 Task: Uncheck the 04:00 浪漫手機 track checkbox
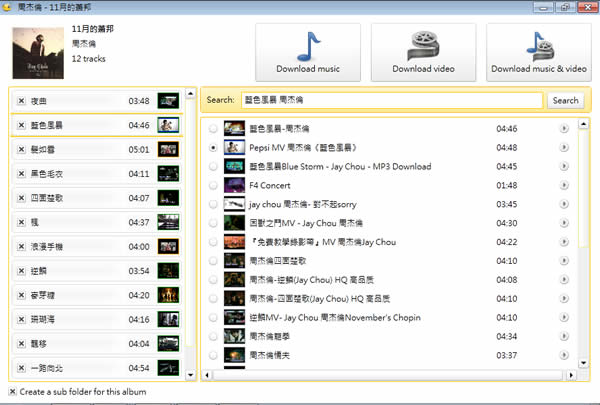[21, 247]
